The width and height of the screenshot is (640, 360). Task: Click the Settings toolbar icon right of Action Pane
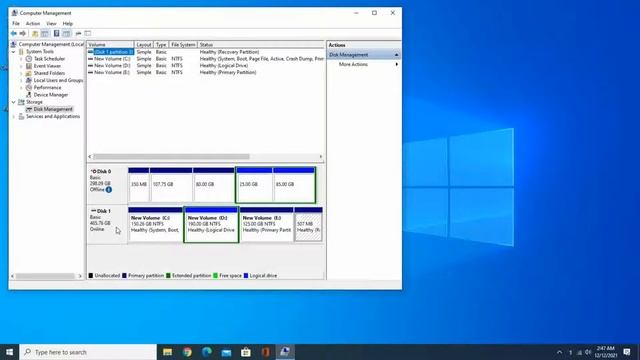(78, 33)
